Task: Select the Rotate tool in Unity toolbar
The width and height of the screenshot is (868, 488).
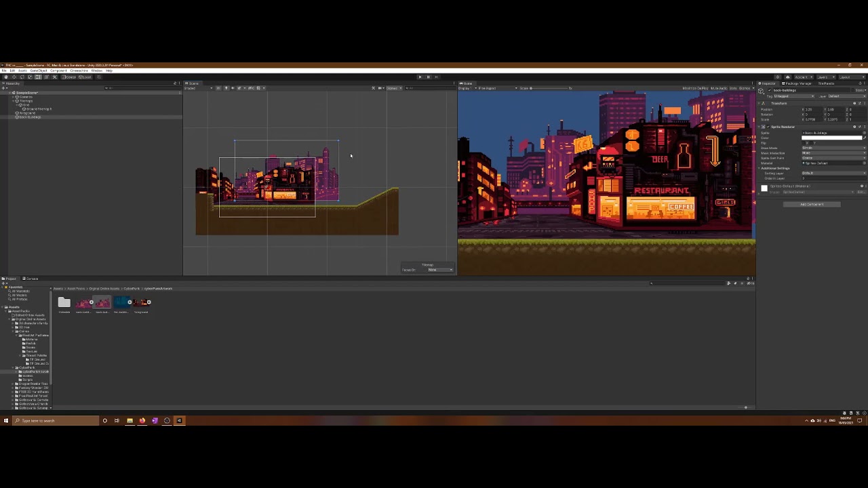Action: (x=22, y=77)
